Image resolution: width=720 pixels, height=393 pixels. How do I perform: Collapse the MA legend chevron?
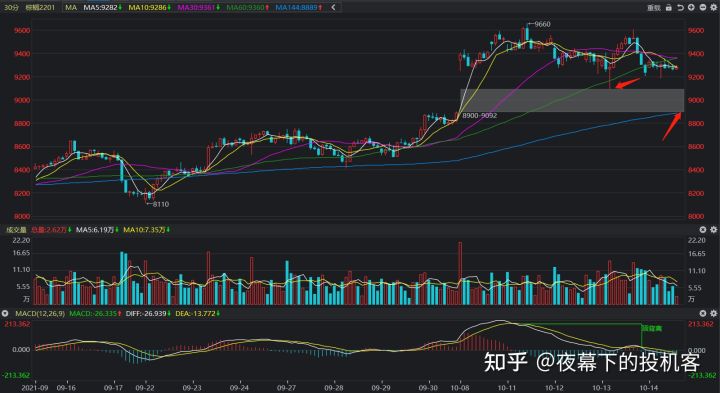[x=333, y=7]
